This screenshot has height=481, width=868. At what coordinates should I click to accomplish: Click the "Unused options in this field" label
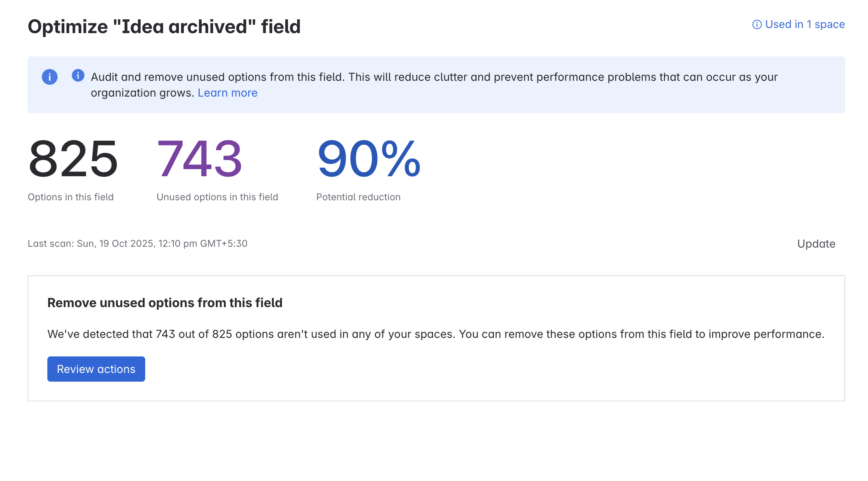click(x=217, y=197)
